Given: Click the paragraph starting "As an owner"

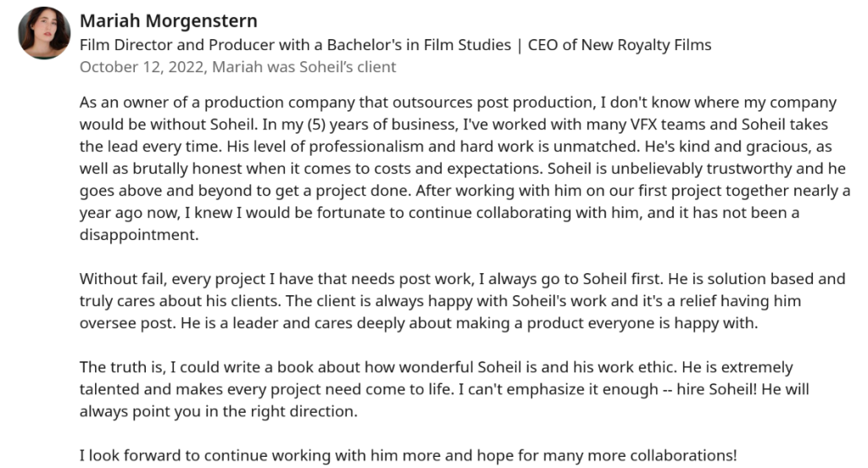Looking at the screenshot, I should [458, 169].
